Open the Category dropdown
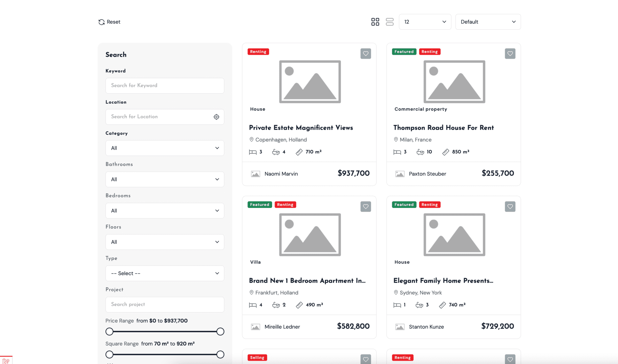The width and height of the screenshot is (618, 364). click(165, 148)
